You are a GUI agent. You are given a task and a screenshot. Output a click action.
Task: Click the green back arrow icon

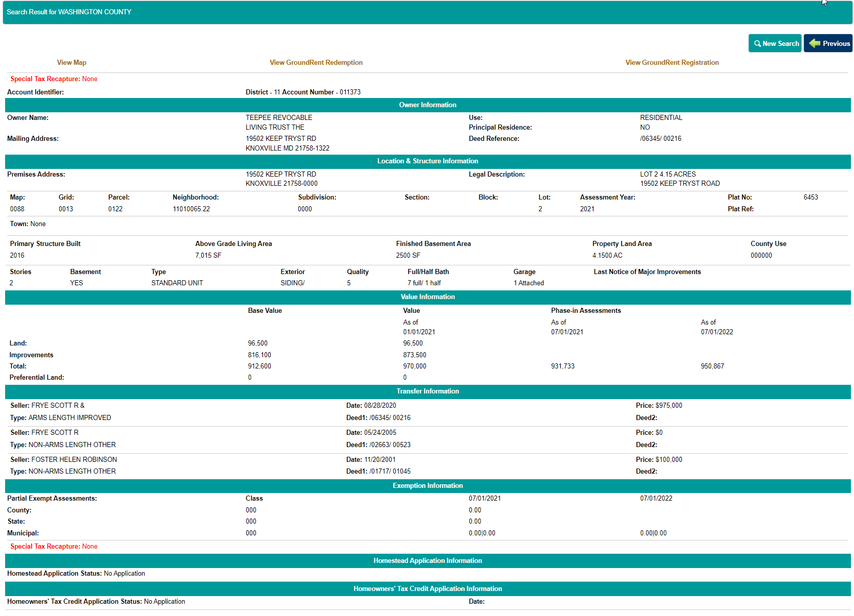coord(815,43)
